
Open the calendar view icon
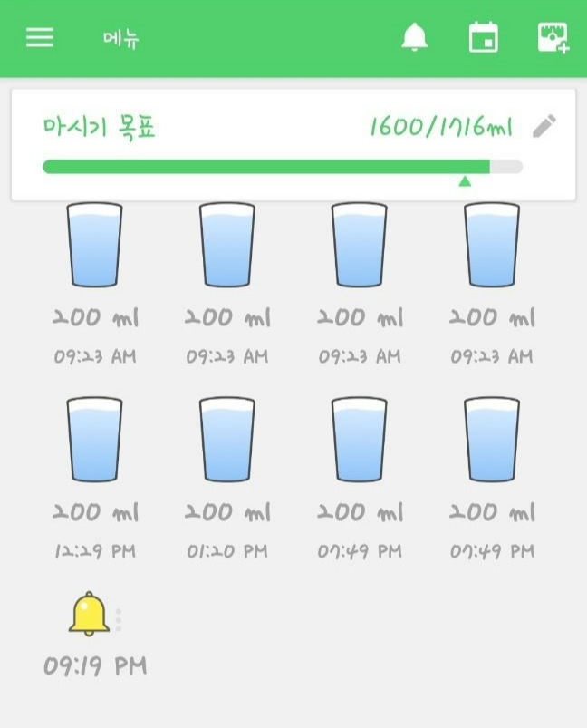click(x=482, y=38)
